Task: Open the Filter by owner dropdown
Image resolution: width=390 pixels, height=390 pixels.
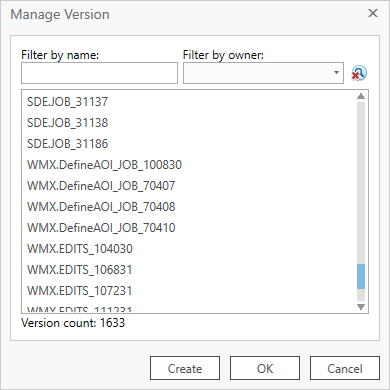Action: point(263,73)
